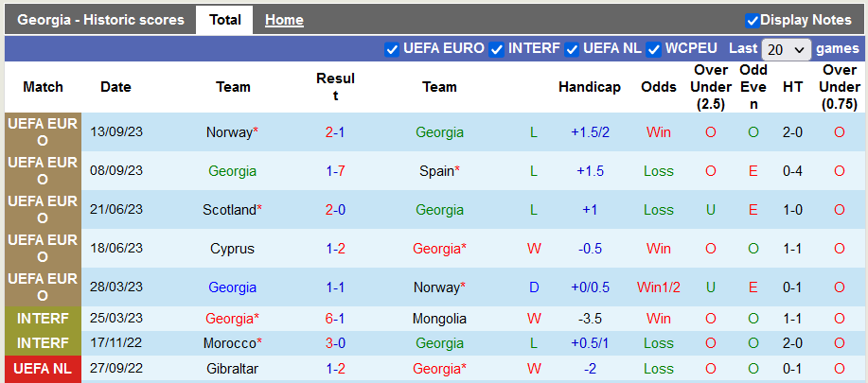This screenshot has height=383, width=868.
Task: Uncheck the UEFA EURO filter checkbox
Action: [392, 49]
